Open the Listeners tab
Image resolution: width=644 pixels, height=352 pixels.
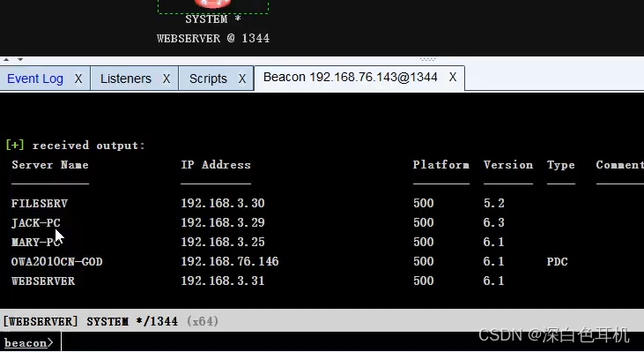pos(126,79)
